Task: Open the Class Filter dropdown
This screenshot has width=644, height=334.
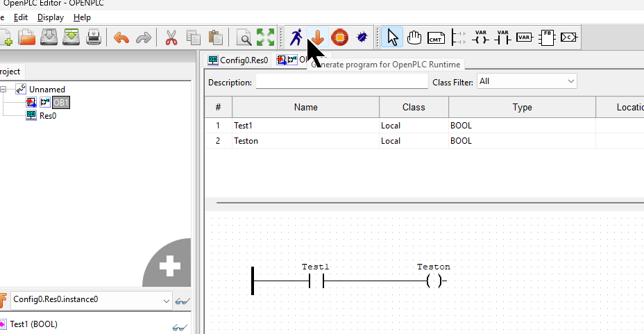Action: pos(527,81)
